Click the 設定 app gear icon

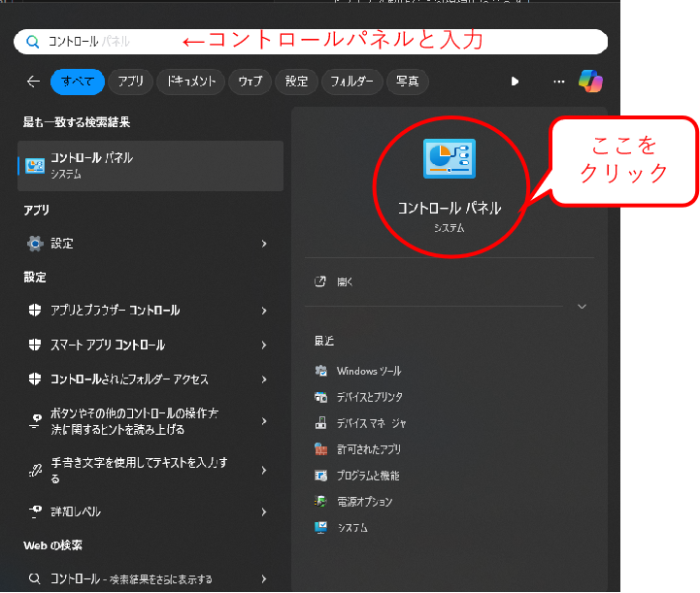(x=35, y=244)
